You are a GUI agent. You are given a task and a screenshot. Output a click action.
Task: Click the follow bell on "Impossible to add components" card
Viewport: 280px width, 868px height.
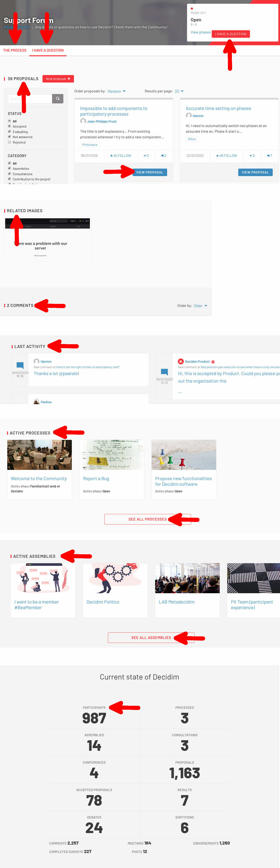pos(111,156)
